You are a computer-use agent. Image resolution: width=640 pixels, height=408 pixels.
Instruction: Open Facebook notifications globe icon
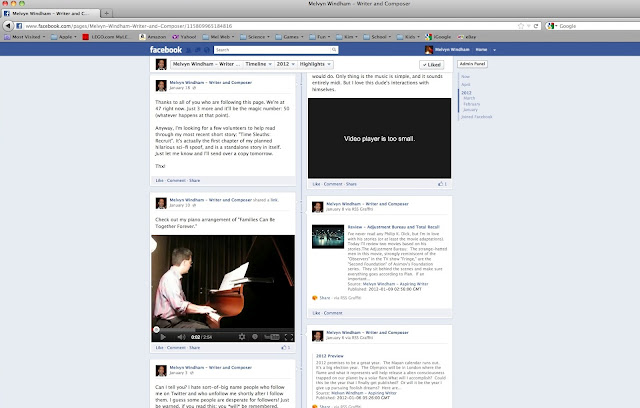(207, 50)
